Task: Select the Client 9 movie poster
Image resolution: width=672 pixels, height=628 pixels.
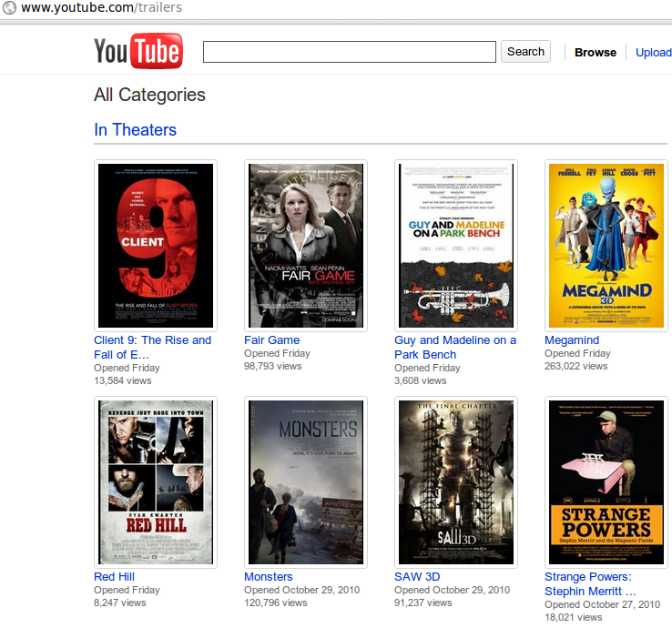Action: point(156,245)
